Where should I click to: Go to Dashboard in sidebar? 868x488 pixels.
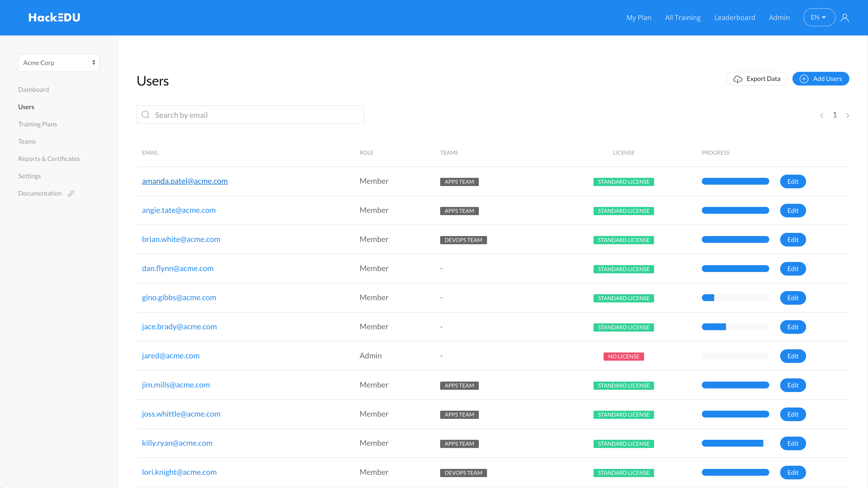click(33, 90)
